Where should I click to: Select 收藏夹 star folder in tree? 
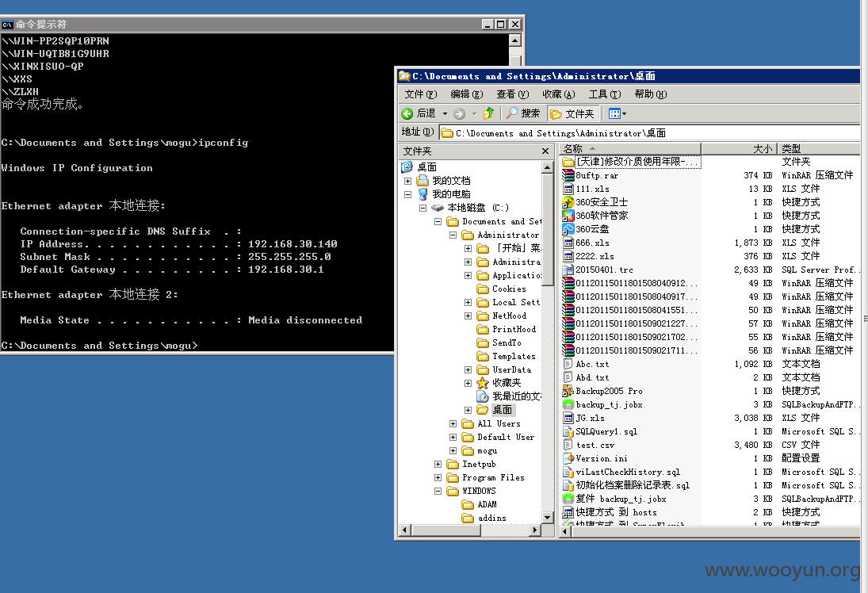(499, 383)
